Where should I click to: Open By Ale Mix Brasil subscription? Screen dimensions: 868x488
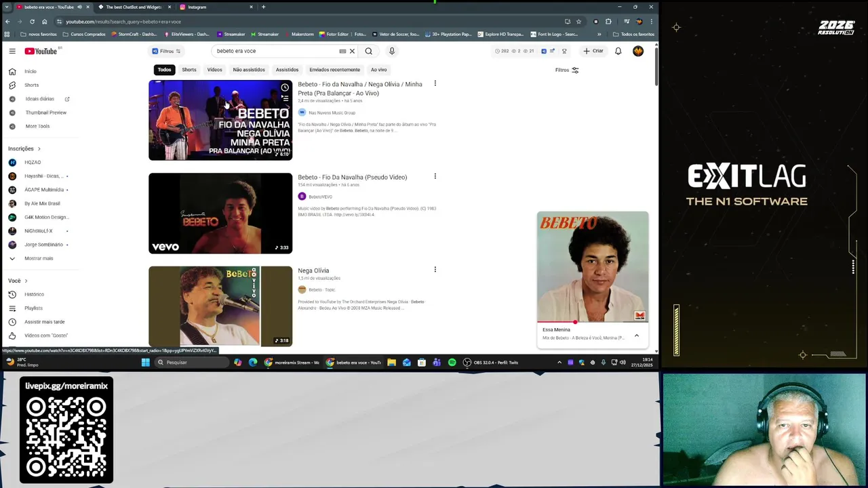pyautogui.click(x=42, y=203)
